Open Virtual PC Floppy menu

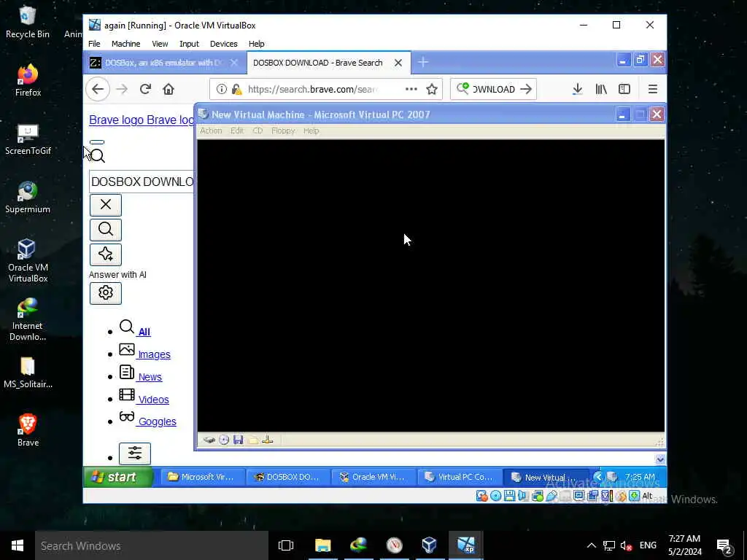click(x=283, y=131)
